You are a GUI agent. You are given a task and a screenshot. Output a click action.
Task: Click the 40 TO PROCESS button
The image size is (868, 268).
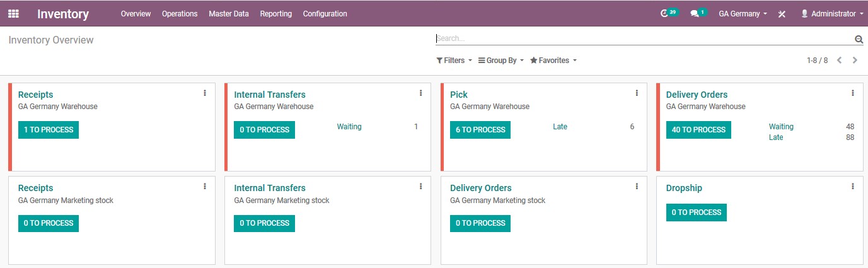(698, 130)
